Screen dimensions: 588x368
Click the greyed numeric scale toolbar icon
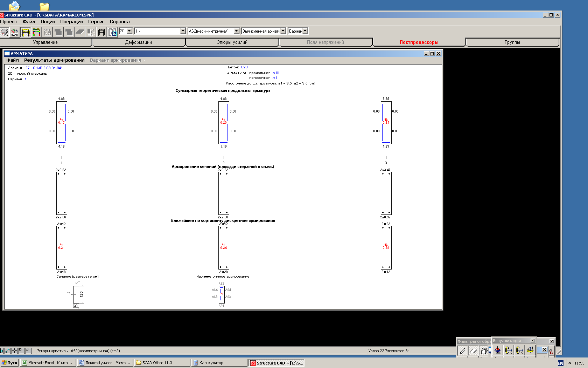[x=91, y=32]
